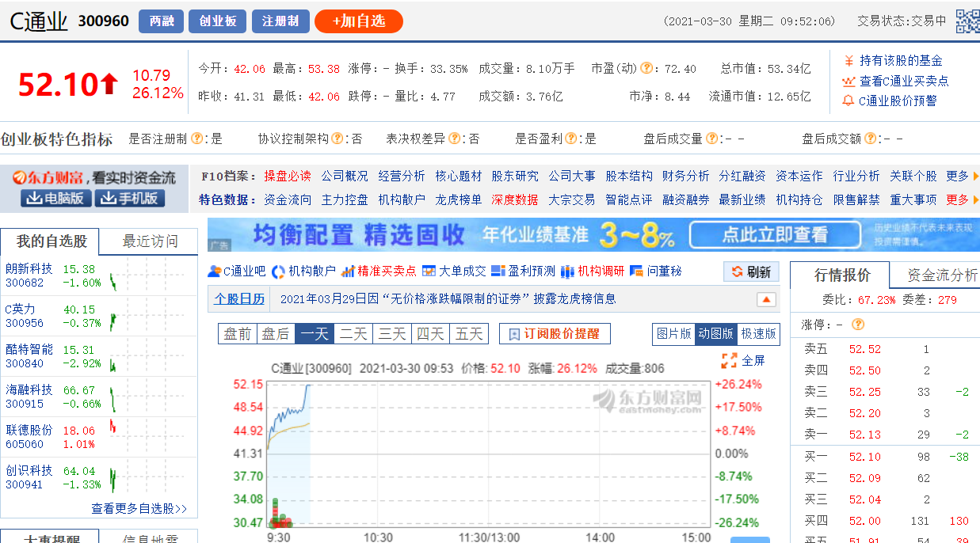Select the 二天 two-day chart tab
The height and width of the screenshot is (543, 980).
pyautogui.click(x=353, y=334)
